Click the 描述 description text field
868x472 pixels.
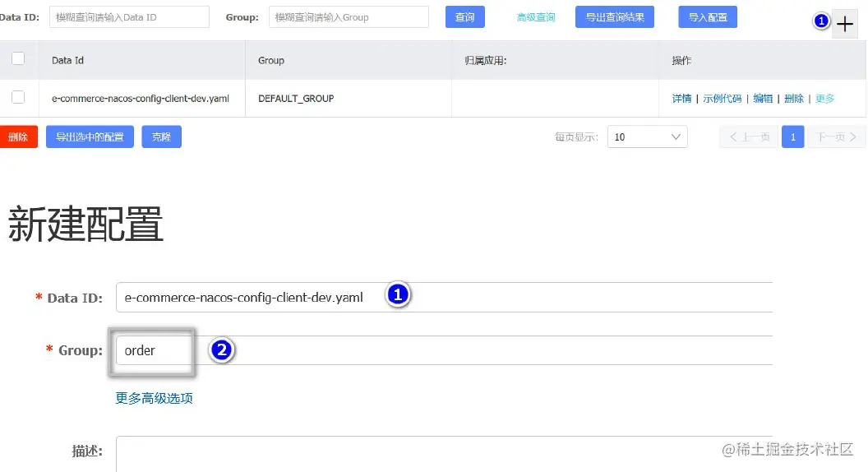pos(444,454)
